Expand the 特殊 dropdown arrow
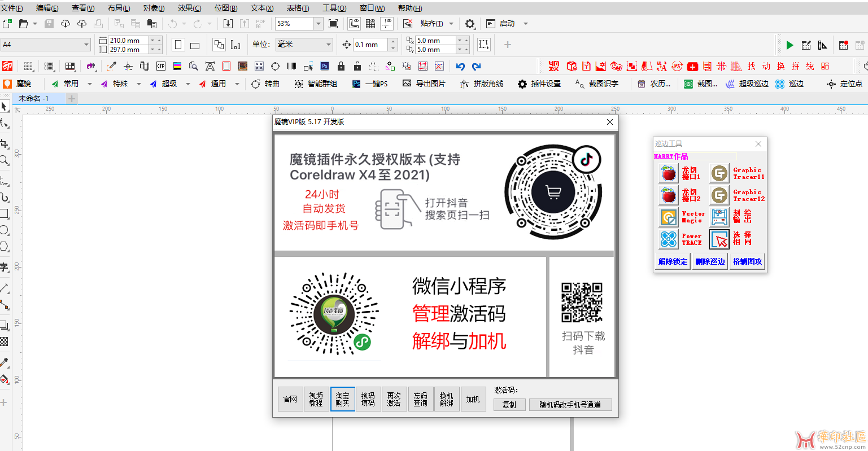The width and height of the screenshot is (868, 451). tap(138, 84)
